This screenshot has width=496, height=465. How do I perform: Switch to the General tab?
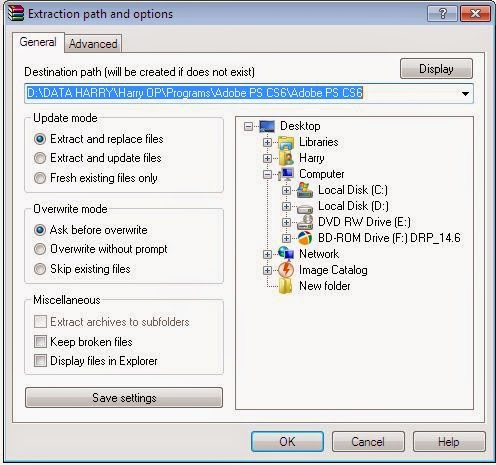pos(38,42)
